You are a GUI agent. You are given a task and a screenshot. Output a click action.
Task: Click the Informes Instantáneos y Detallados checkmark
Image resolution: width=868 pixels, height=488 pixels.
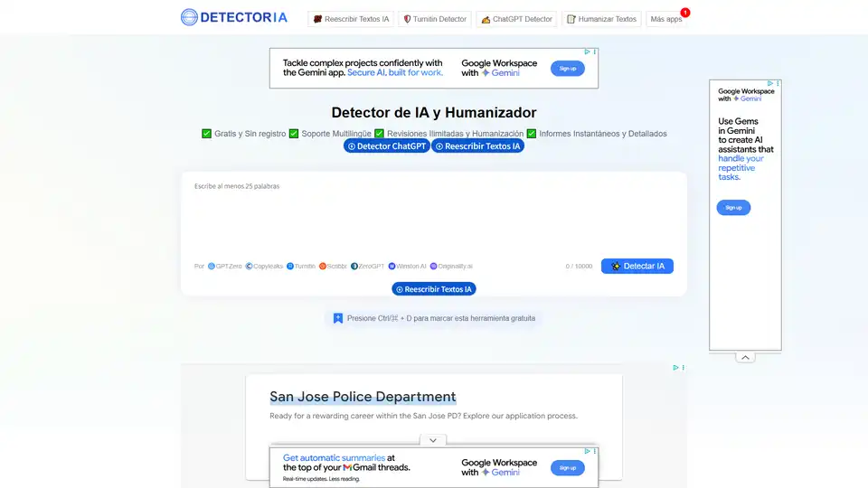point(532,134)
